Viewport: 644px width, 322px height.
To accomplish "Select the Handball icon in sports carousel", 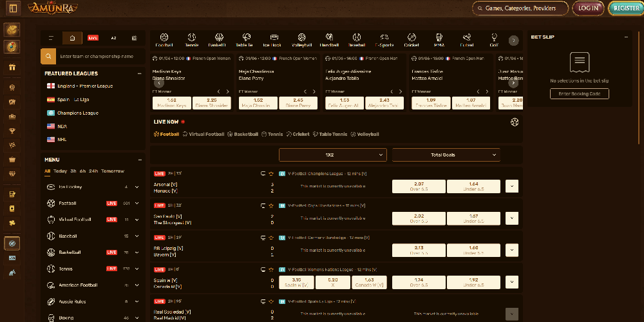I will coord(329,40).
